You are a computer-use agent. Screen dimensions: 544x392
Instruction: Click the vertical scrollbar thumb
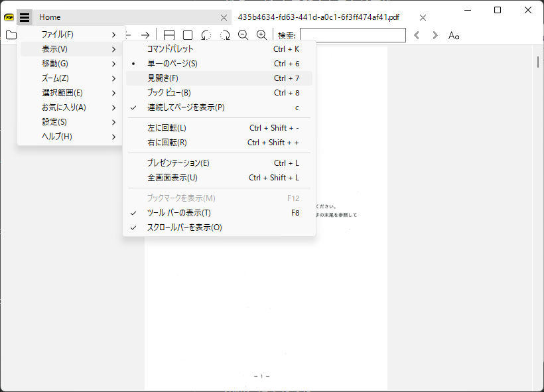(538, 62)
